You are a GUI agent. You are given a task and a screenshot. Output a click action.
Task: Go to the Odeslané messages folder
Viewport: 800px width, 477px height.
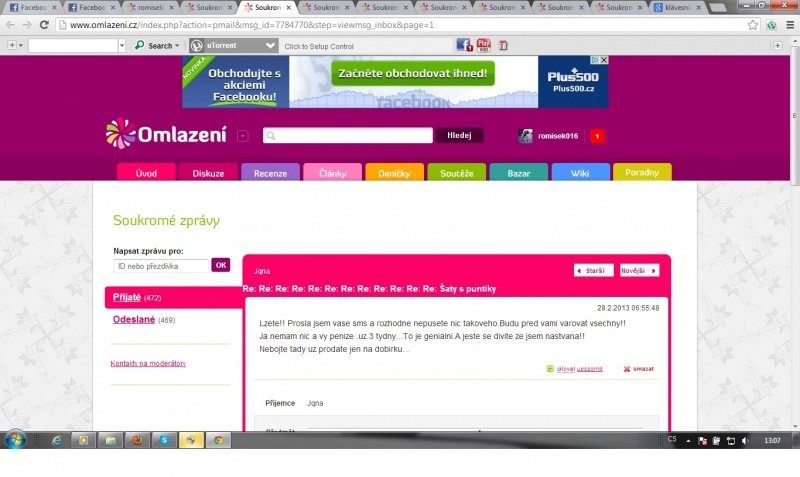[x=132, y=320]
